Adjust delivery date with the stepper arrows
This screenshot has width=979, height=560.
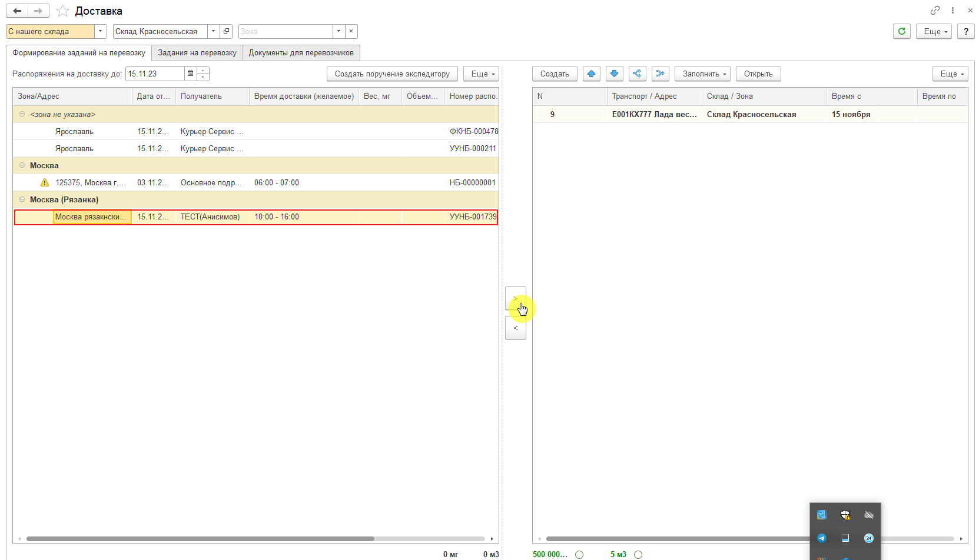tap(203, 74)
